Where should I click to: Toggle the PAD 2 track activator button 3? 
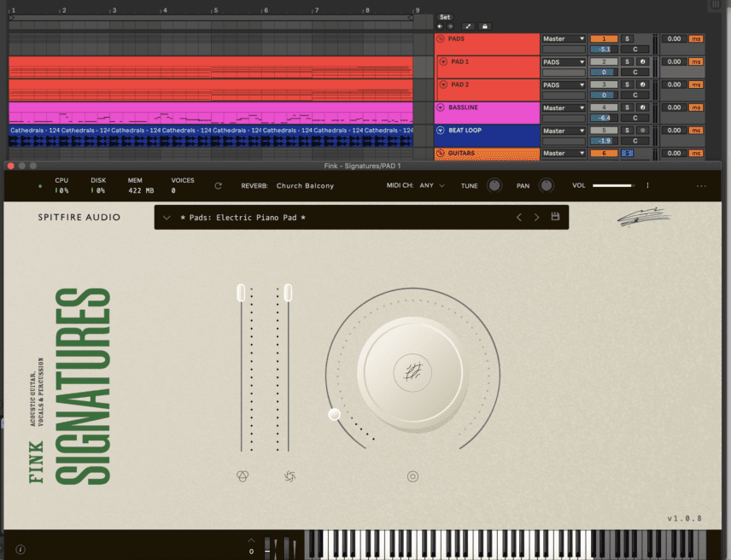(604, 85)
